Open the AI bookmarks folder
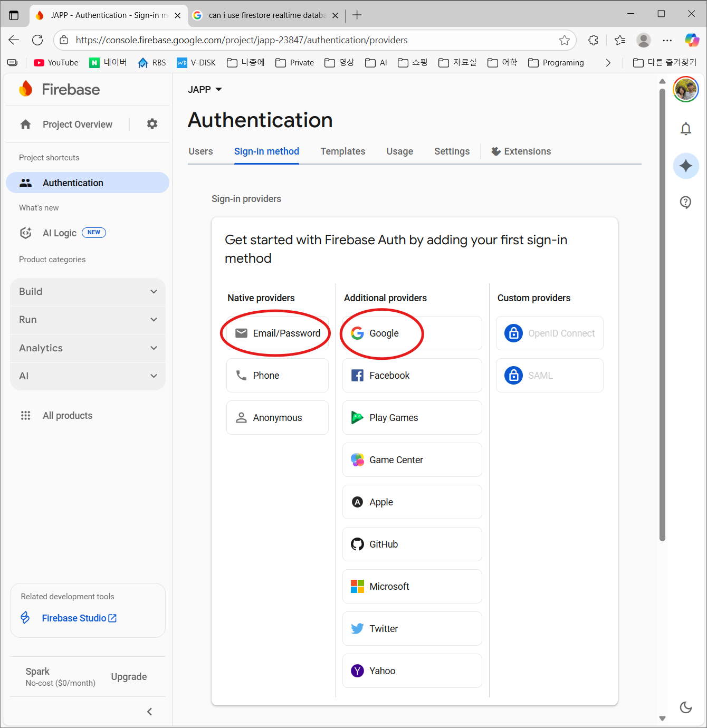Screen dimensions: 707x728 pos(376,63)
